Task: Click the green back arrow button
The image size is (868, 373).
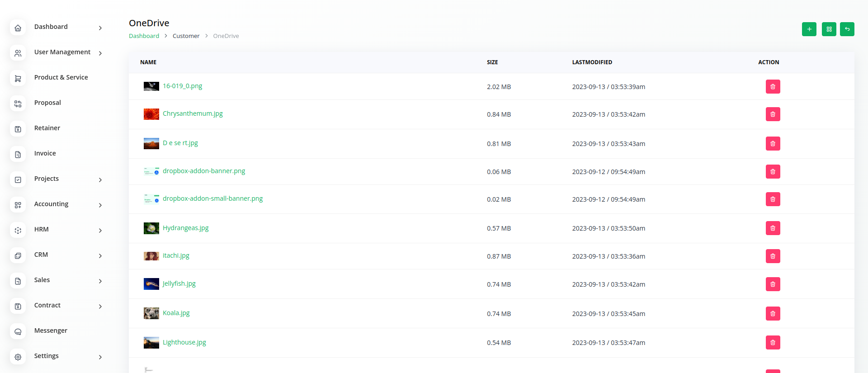Action: tap(847, 29)
